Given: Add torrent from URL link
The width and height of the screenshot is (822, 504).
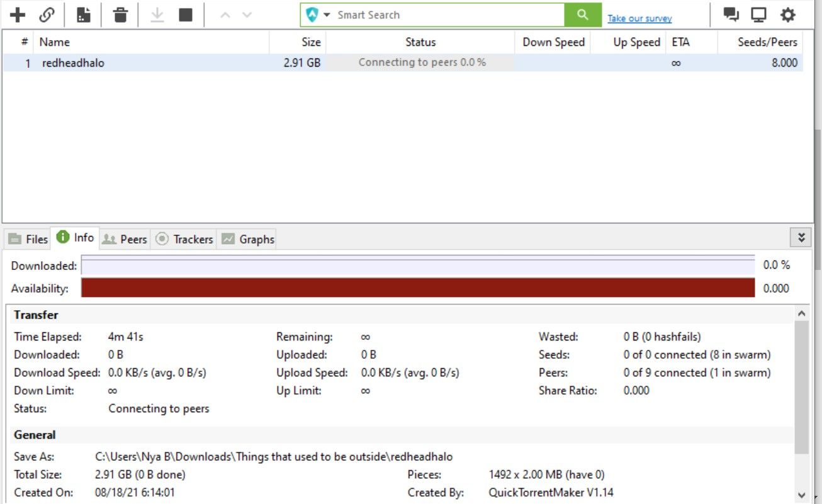Looking at the screenshot, I should point(46,14).
